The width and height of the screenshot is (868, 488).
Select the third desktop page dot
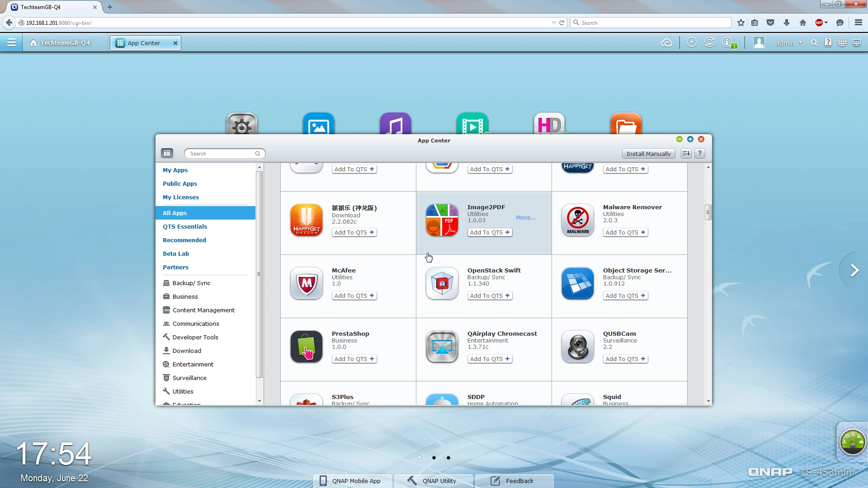[x=448, y=458]
